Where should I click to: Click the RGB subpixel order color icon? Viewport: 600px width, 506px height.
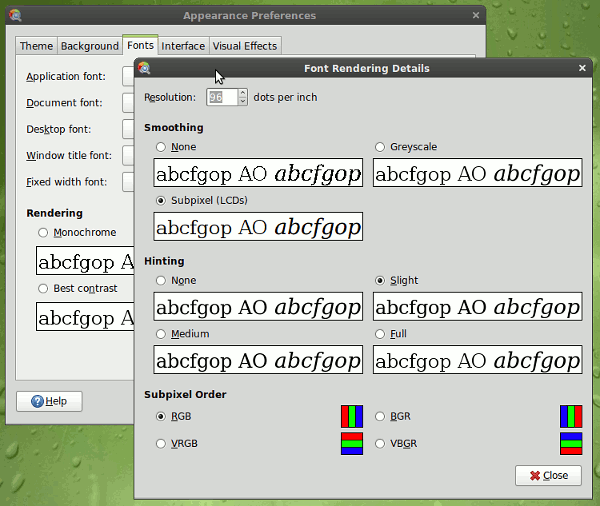352,416
